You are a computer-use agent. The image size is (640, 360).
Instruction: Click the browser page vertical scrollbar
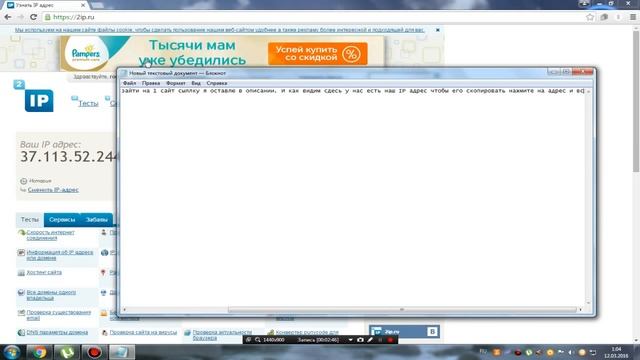[636, 100]
